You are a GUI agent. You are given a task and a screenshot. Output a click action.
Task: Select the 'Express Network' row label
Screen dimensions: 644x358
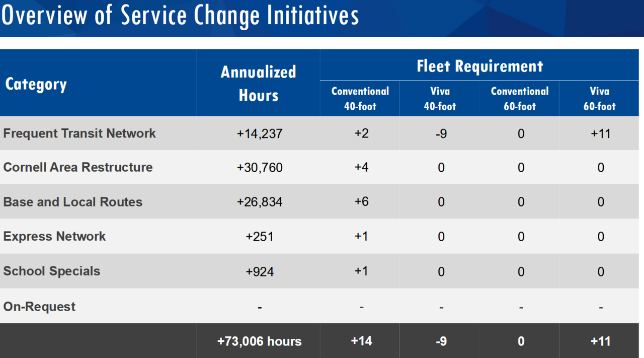[x=54, y=236]
